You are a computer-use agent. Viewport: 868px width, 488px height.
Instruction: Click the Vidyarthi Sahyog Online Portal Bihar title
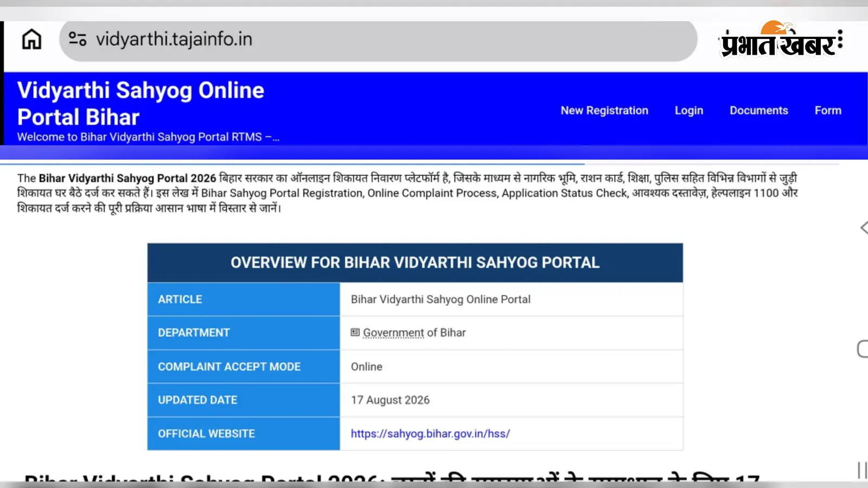[x=141, y=104]
